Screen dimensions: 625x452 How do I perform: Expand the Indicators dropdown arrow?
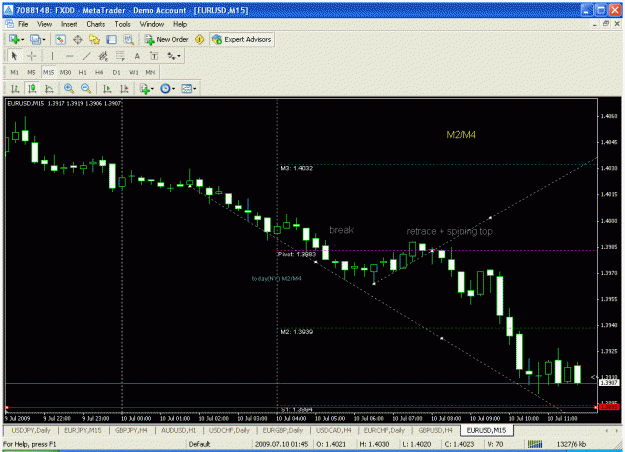(152, 88)
